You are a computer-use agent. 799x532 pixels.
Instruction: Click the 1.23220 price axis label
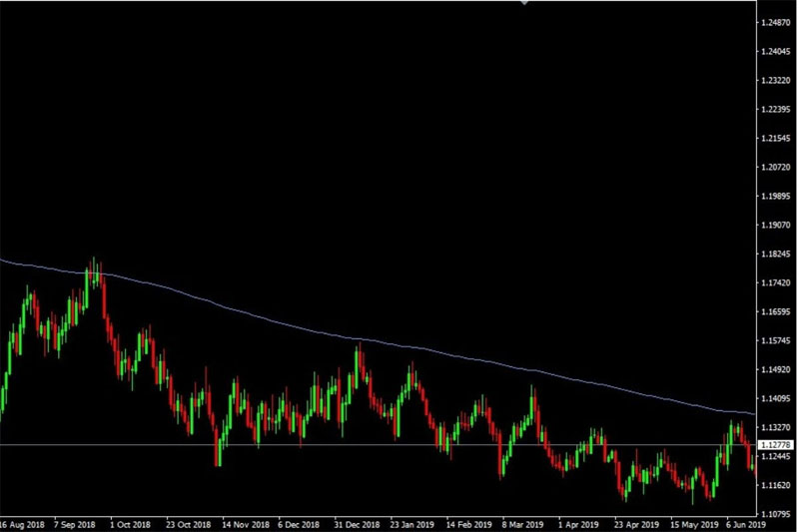[776, 81]
